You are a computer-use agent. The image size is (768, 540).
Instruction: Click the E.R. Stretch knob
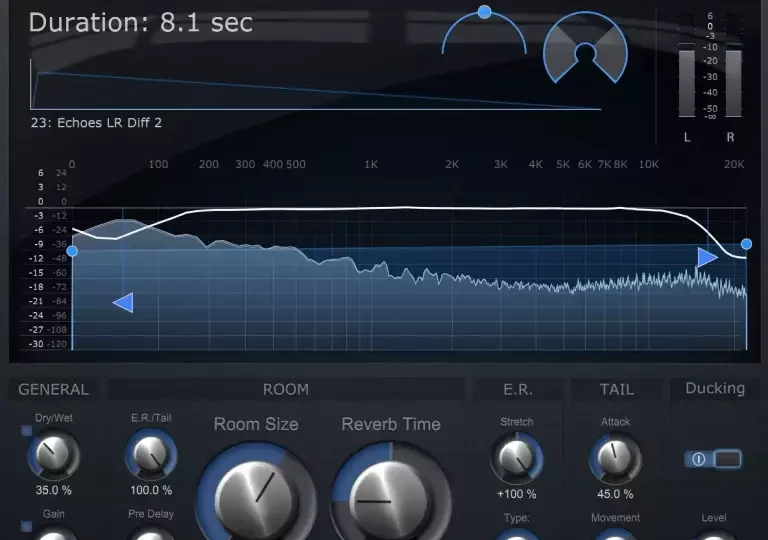(517, 458)
